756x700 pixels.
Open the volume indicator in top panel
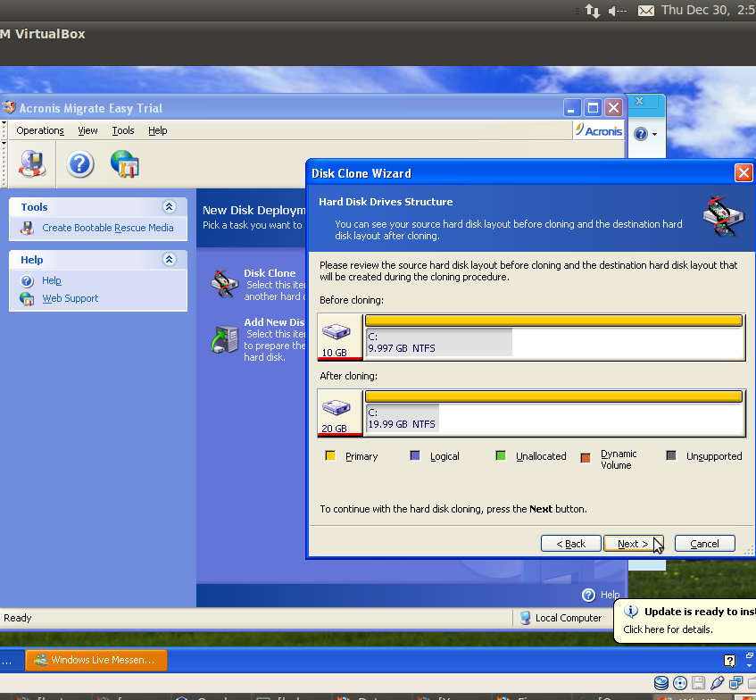(x=617, y=11)
